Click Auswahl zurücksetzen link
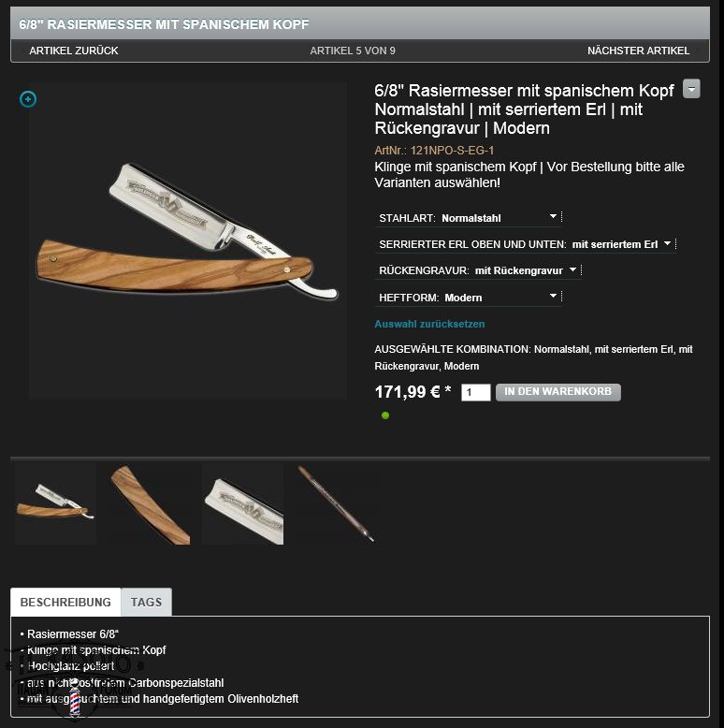Screen dimensions: 724x728 click(429, 324)
